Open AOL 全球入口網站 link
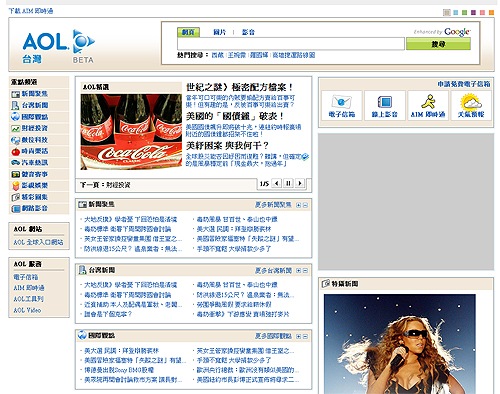 pos(38,242)
